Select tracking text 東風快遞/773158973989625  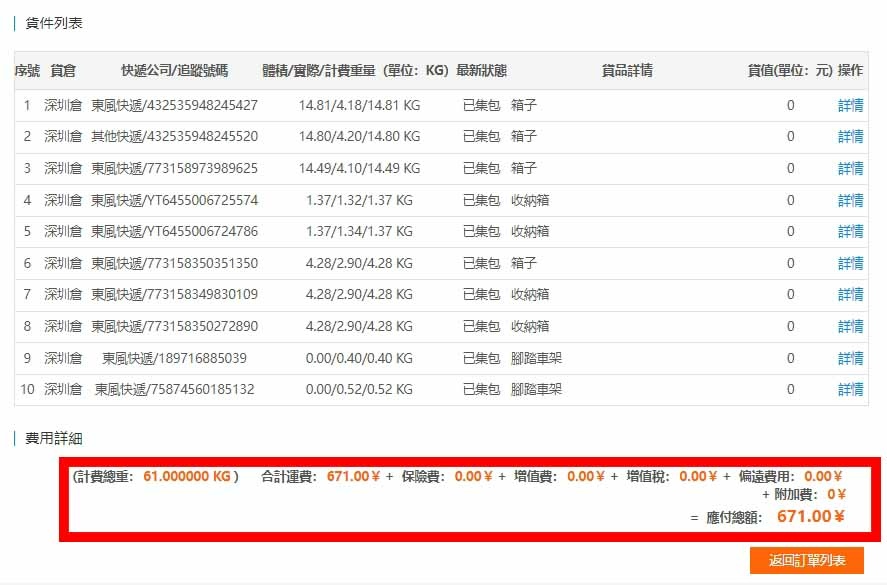point(174,168)
